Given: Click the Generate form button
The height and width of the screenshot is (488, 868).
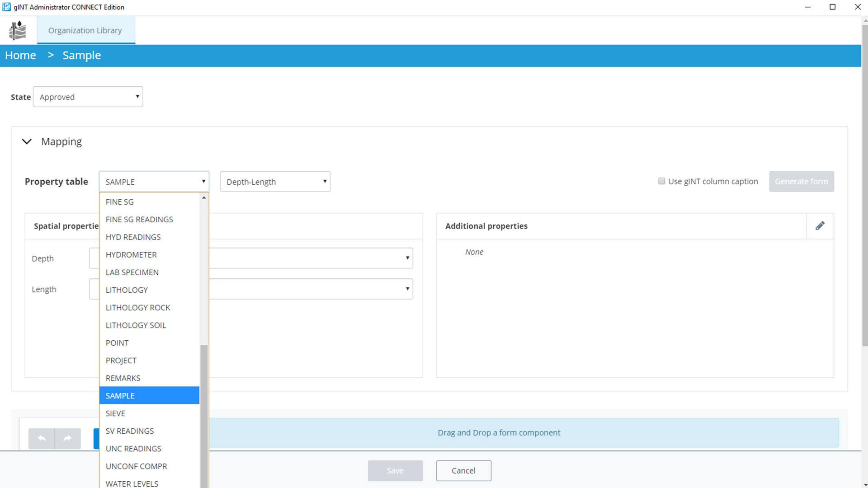Looking at the screenshot, I should click(801, 181).
